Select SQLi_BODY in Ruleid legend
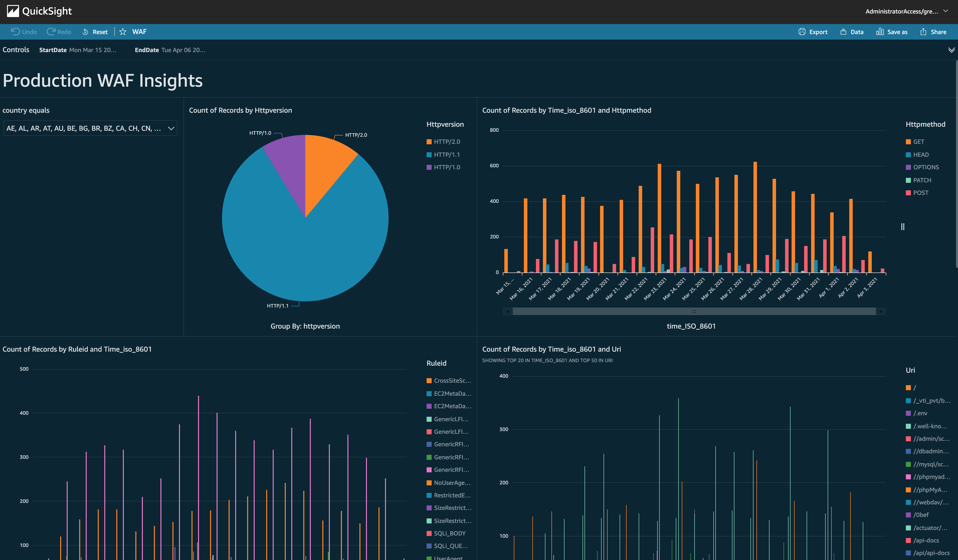This screenshot has height=560, width=958. [x=446, y=533]
